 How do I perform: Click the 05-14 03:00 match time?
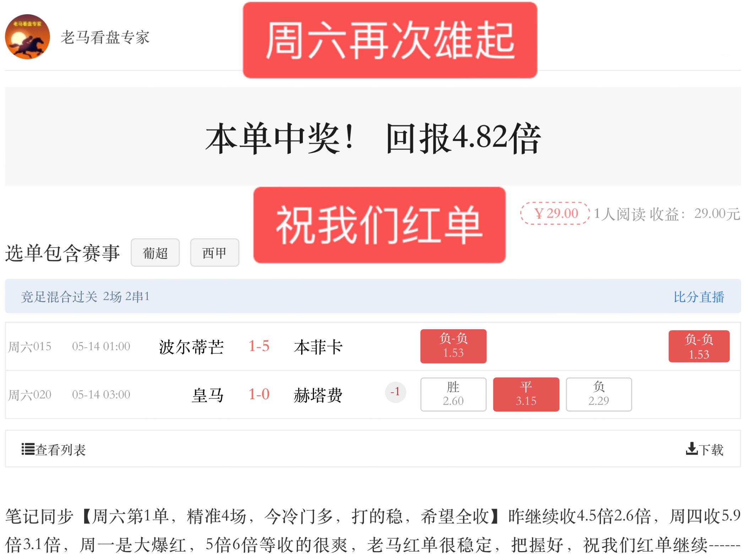coord(101,394)
